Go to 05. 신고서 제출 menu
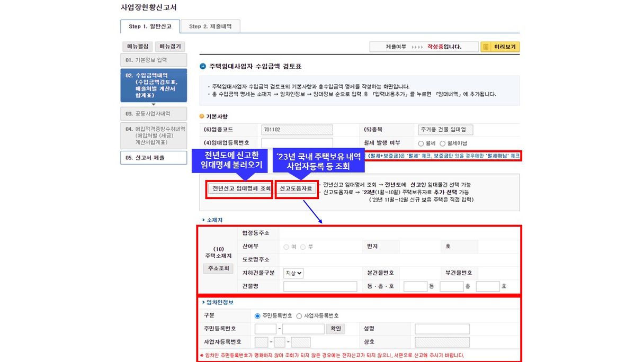The width and height of the screenshot is (644, 362). coord(154,158)
